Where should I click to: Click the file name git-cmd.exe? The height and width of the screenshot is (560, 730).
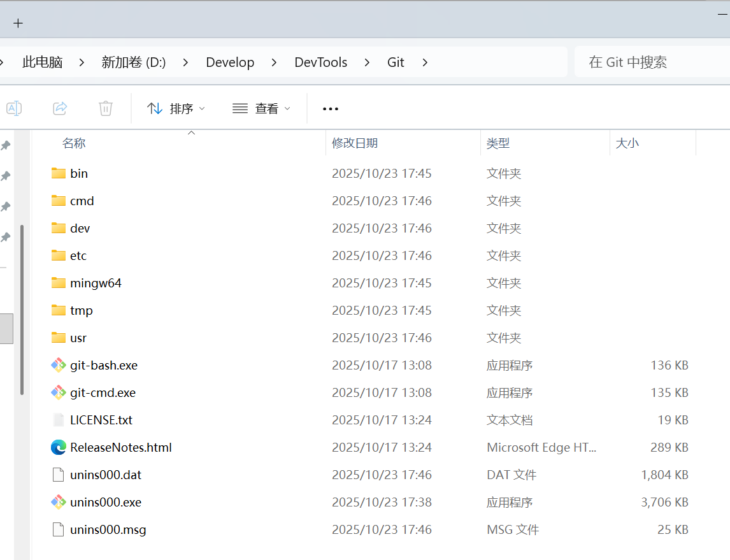pyautogui.click(x=103, y=392)
